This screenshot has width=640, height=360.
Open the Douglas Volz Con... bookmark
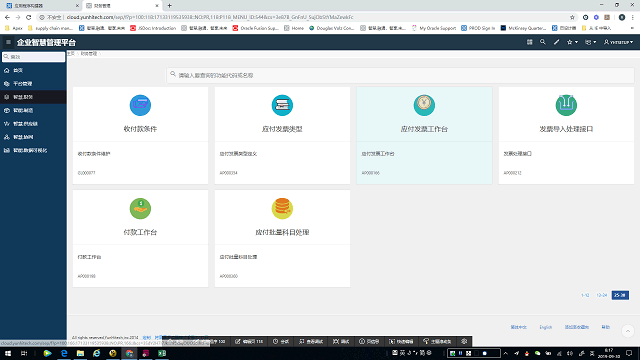(x=331, y=28)
